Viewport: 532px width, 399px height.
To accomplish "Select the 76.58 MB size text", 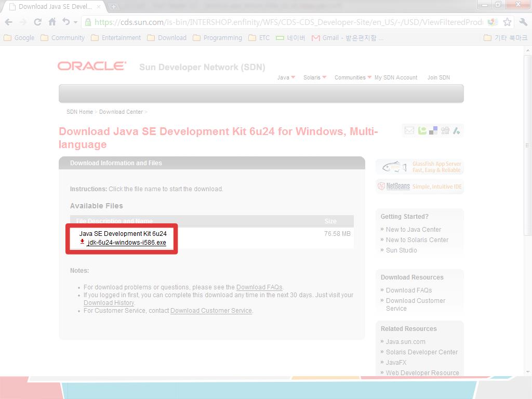I will click(x=337, y=233).
